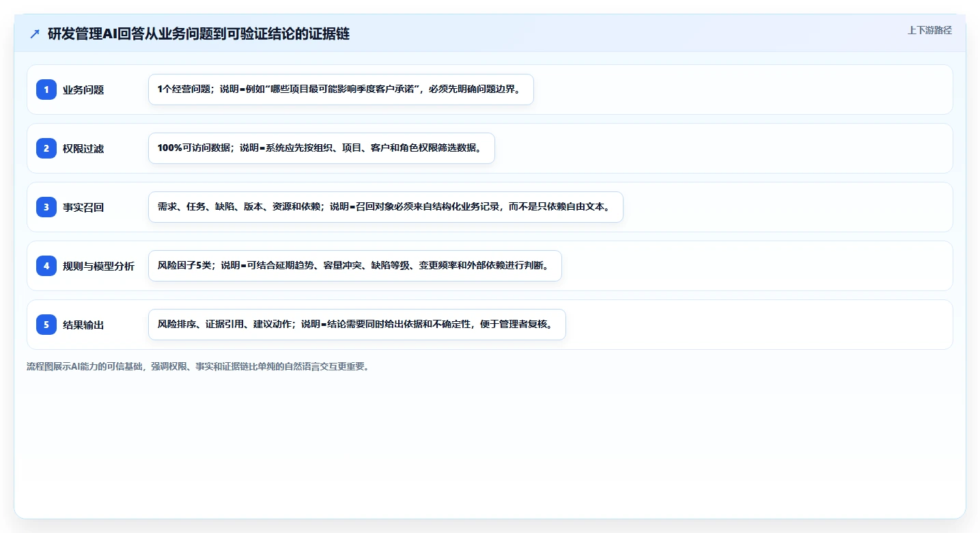The image size is (980, 533).
Task: Click the arrow icon beside the title
Action: pos(35,33)
